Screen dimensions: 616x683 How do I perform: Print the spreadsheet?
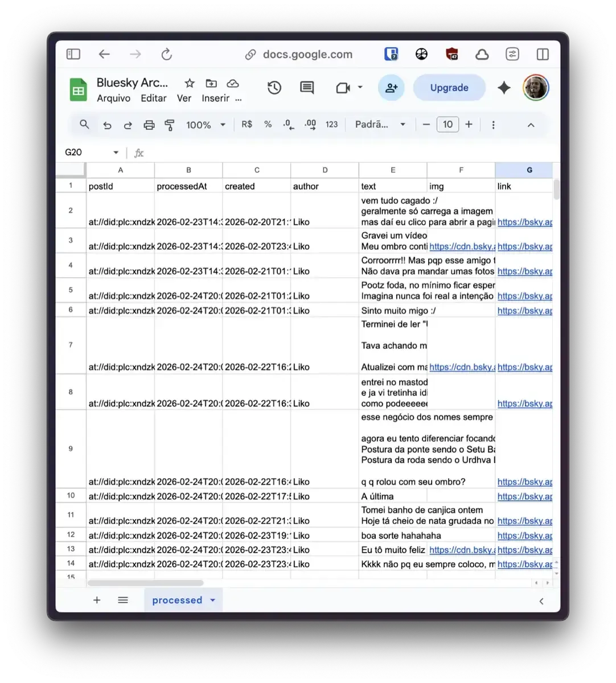click(x=149, y=125)
